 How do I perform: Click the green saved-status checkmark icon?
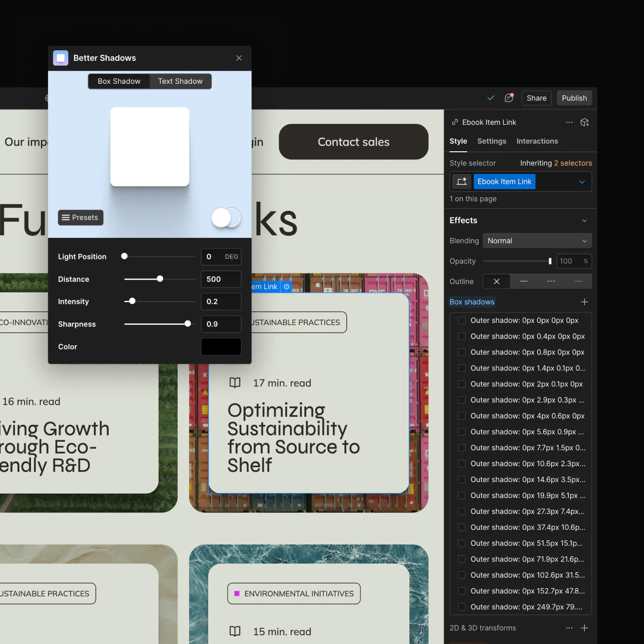[x=490, y=98]
